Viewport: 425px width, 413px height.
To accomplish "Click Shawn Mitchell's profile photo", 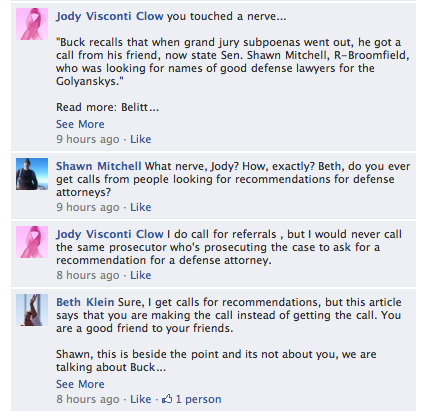I will click(x=32, y=174).
